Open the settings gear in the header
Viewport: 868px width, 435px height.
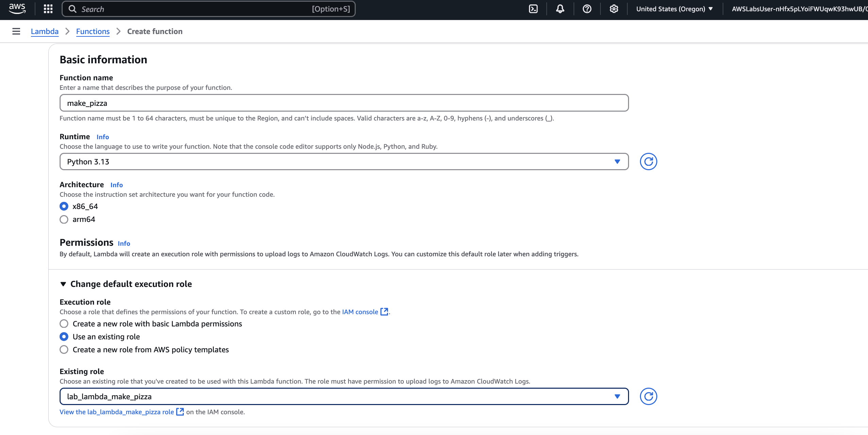[x=614, y=9]
